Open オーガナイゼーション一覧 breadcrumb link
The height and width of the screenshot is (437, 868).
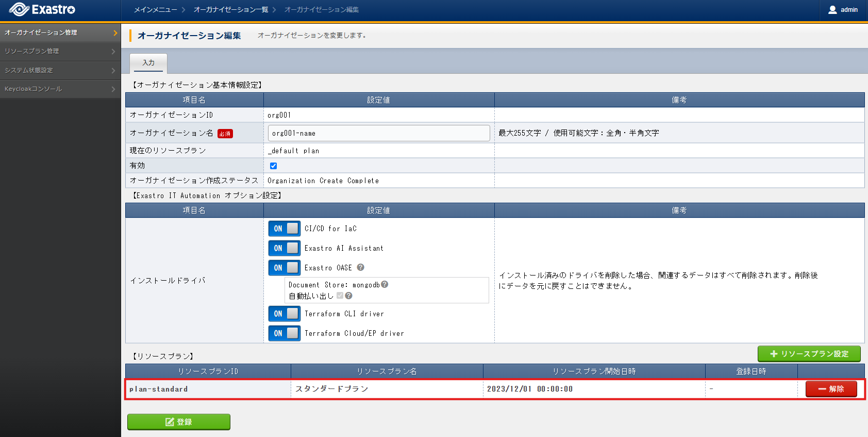(231, 10)
